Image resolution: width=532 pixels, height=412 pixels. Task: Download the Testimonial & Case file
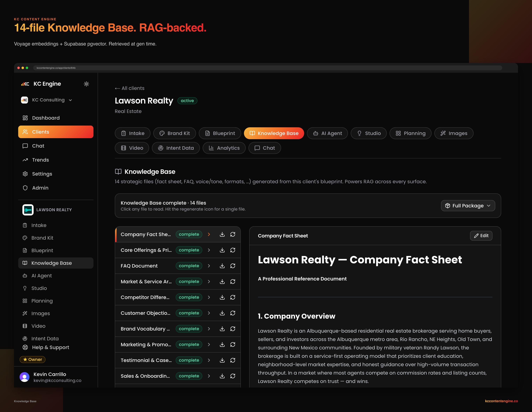[222, 360]
